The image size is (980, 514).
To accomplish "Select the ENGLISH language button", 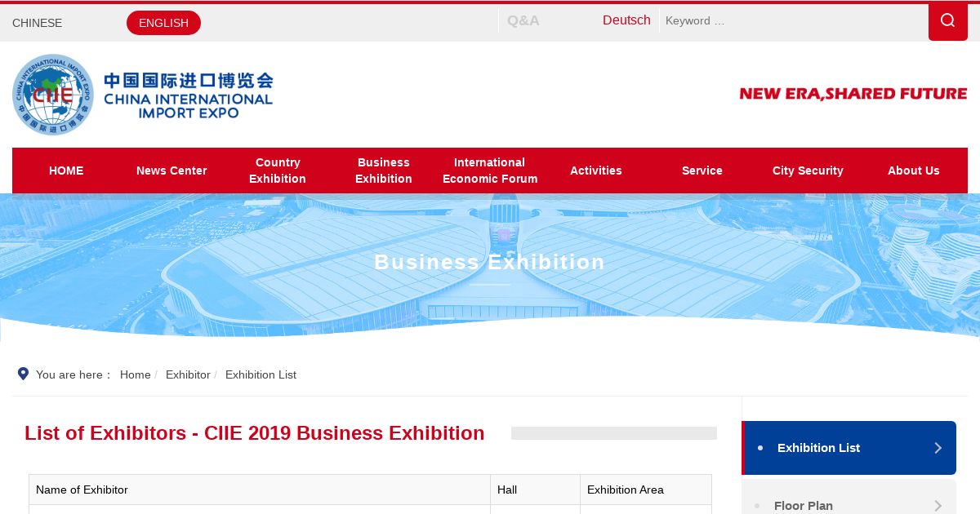I will click(x=163, y=23).
